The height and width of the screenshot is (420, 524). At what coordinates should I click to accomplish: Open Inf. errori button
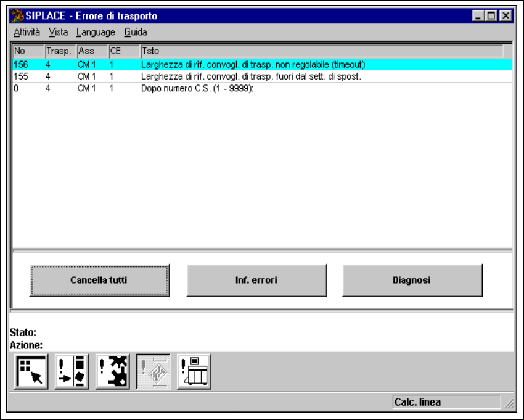coord(256,280)
